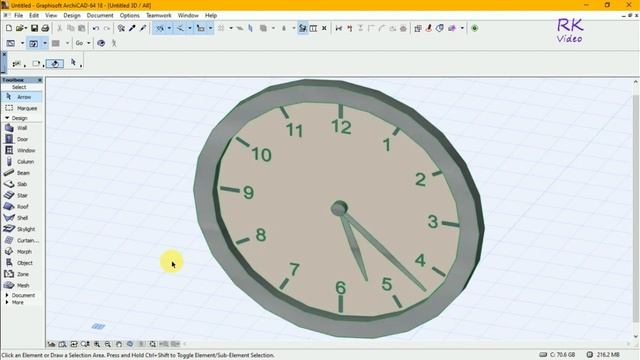The image size is (640, 360).
Task: Toggle the highlighted Trace button
Action: pyautogui.click(x=302, y=28)
